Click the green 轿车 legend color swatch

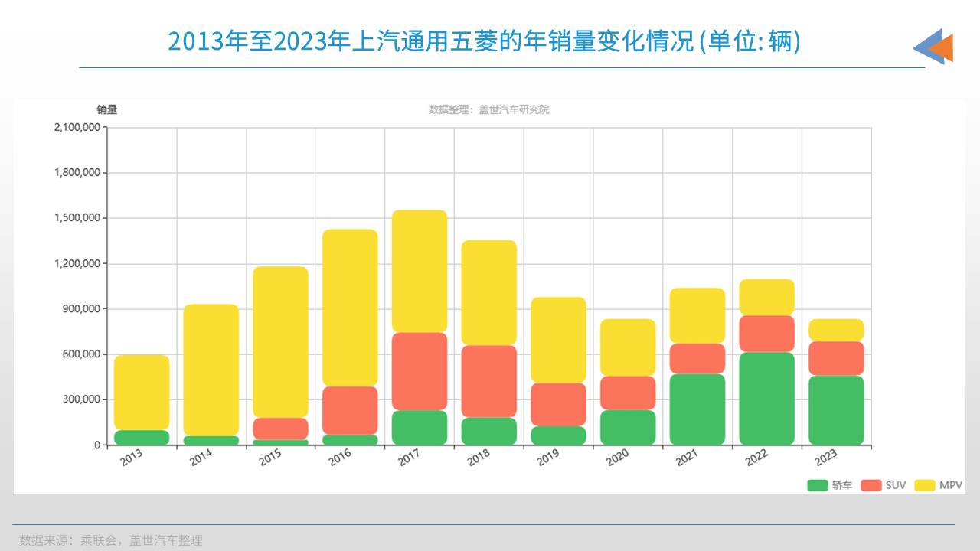(818, 485)
